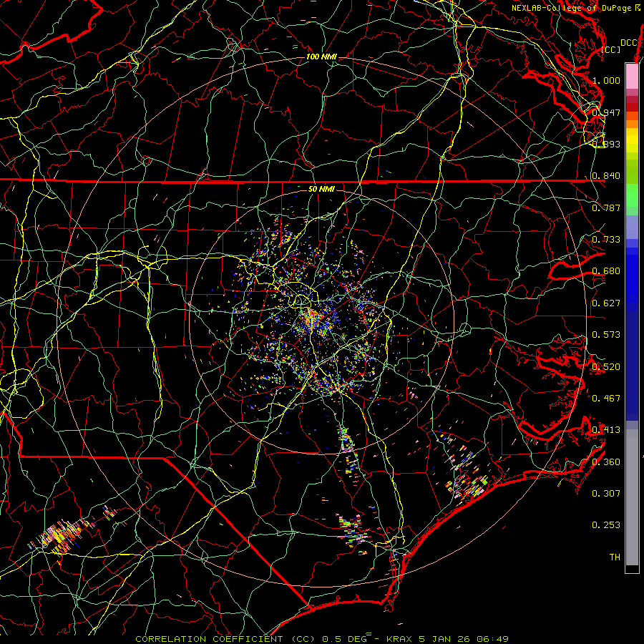Click the 0.627 scale value
Image resolution: width=644 pixels, height=644 pixels.
tap(606, 303)
